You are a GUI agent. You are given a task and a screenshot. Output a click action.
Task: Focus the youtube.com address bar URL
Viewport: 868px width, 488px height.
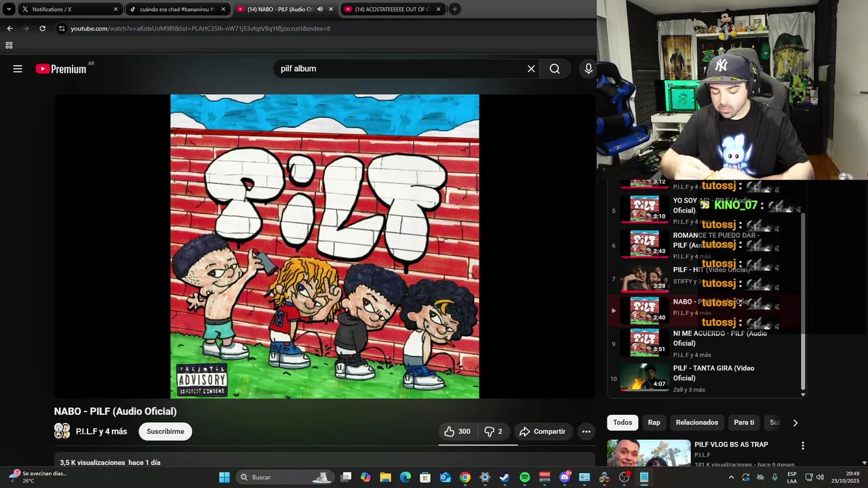(201, 28)
